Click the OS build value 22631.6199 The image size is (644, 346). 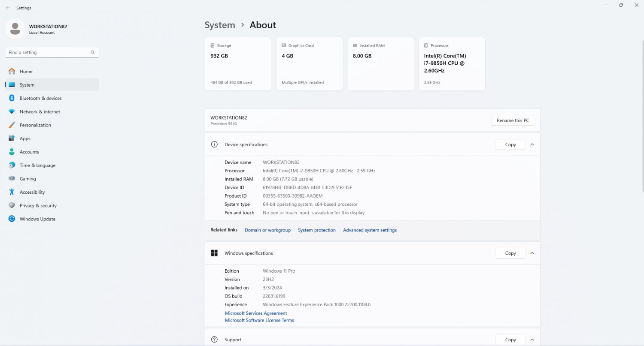274,296
